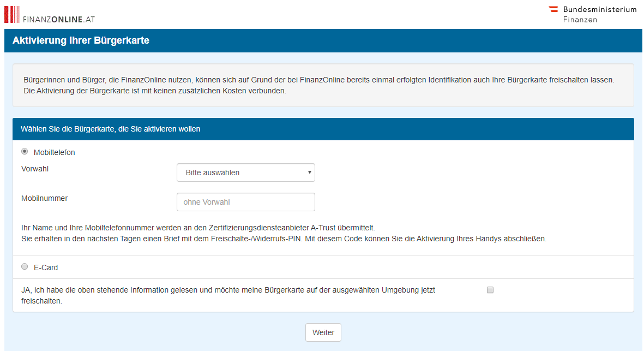The width and height of the screenshot is (644, 351).
Task: Focus the Mobilnummer 'ohne Vorwahl' input field
Action: click(245, 202)
